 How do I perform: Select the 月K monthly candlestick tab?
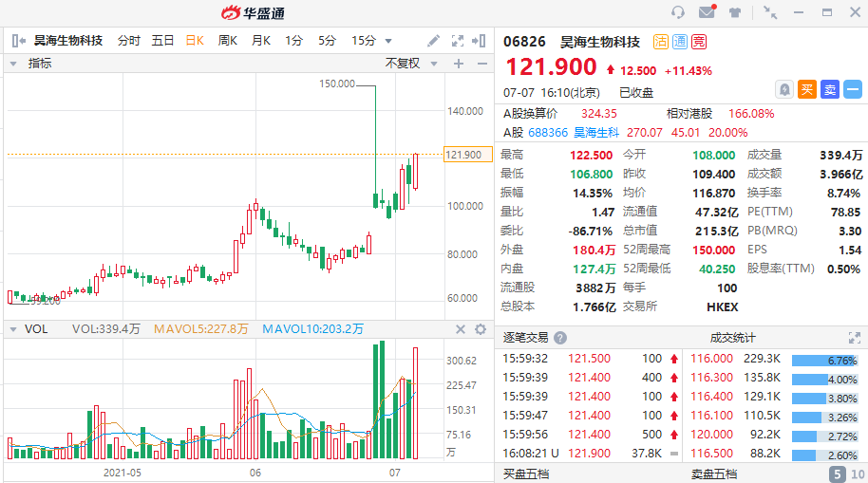[x=261, y=41]
